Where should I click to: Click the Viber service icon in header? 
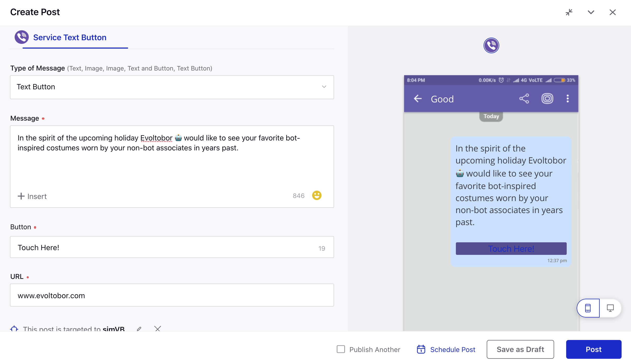pos(22,37)
